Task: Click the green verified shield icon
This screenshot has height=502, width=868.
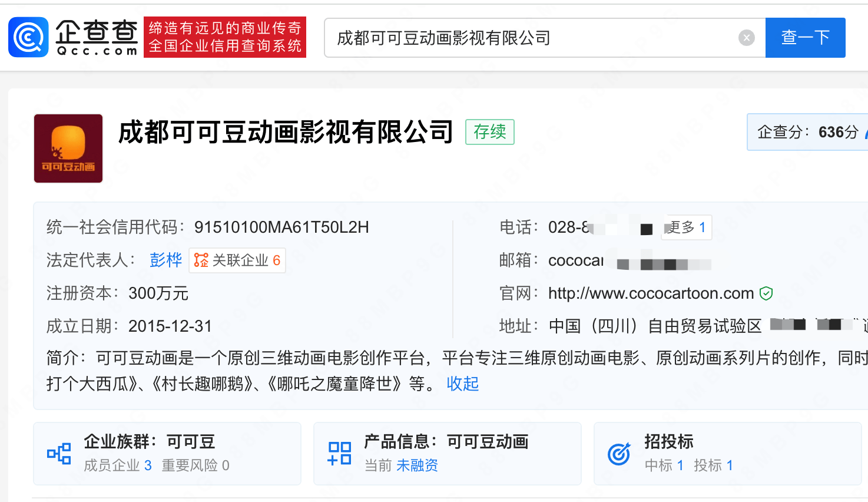Action: 766,293
